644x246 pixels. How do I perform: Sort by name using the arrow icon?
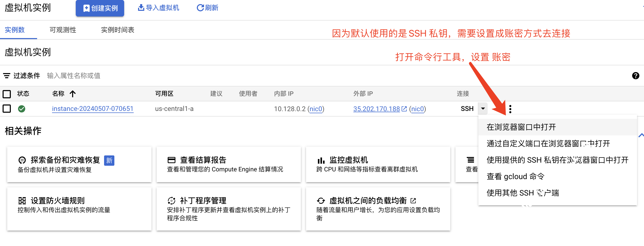pyautogui.click(x=73, y=94)
